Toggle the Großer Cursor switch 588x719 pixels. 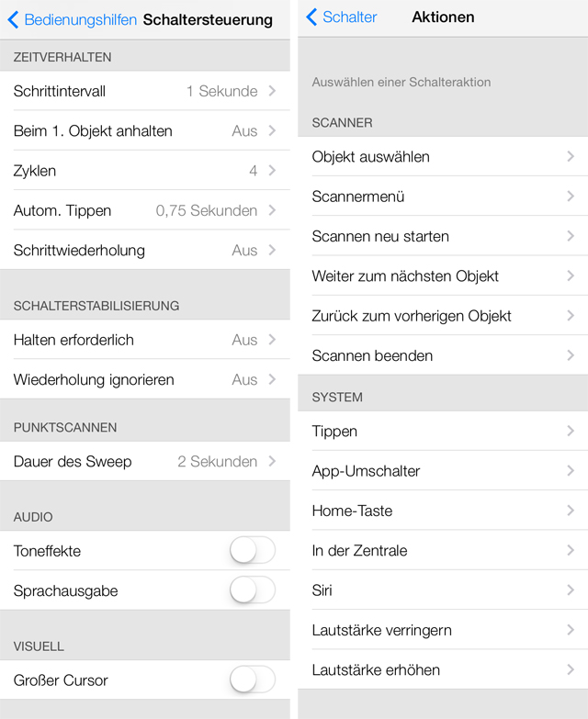253,680
